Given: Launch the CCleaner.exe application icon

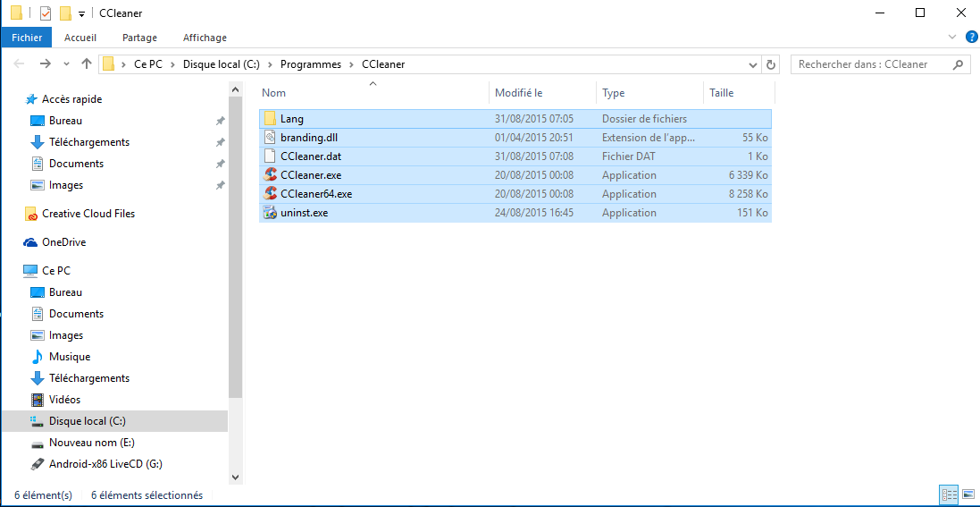Looking at the screenshot, I should pos(270,174).
